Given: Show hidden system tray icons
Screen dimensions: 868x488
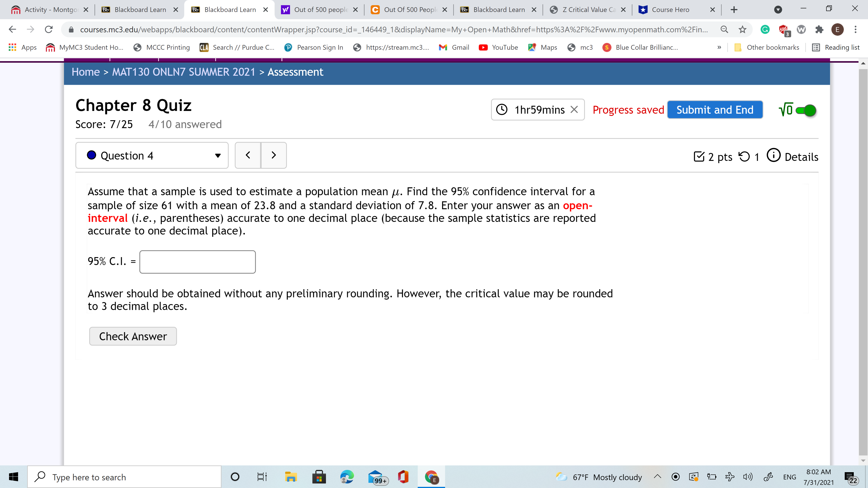Looking at the screenshot, I should pyautogui.click(x=657, y=476).
